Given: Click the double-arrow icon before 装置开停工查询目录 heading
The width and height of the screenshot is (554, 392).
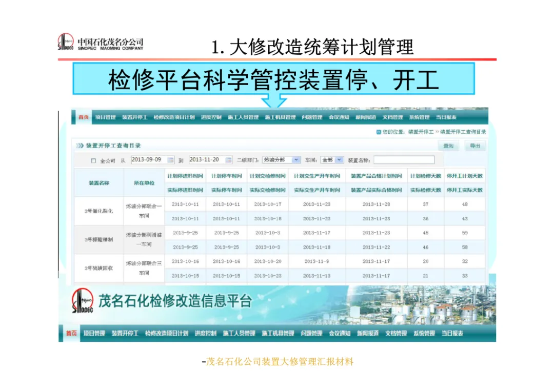Looking at the screenshot, I should coord(80,146).
